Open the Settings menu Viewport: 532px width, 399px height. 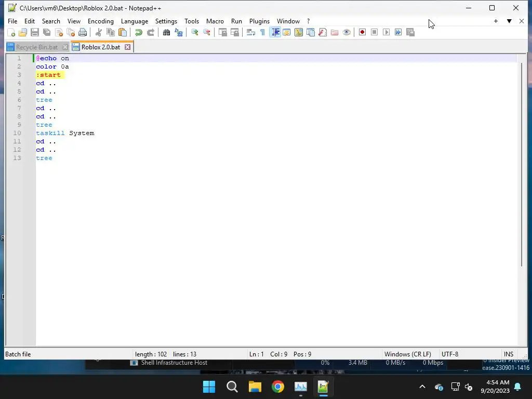[x=166, y=21]
